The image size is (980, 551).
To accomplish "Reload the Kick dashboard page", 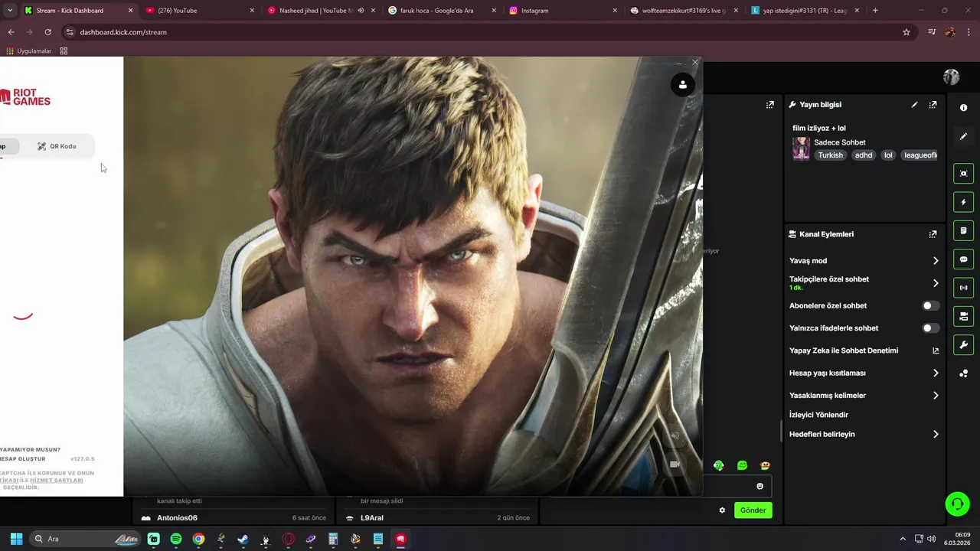I will [x=47, y=32].
